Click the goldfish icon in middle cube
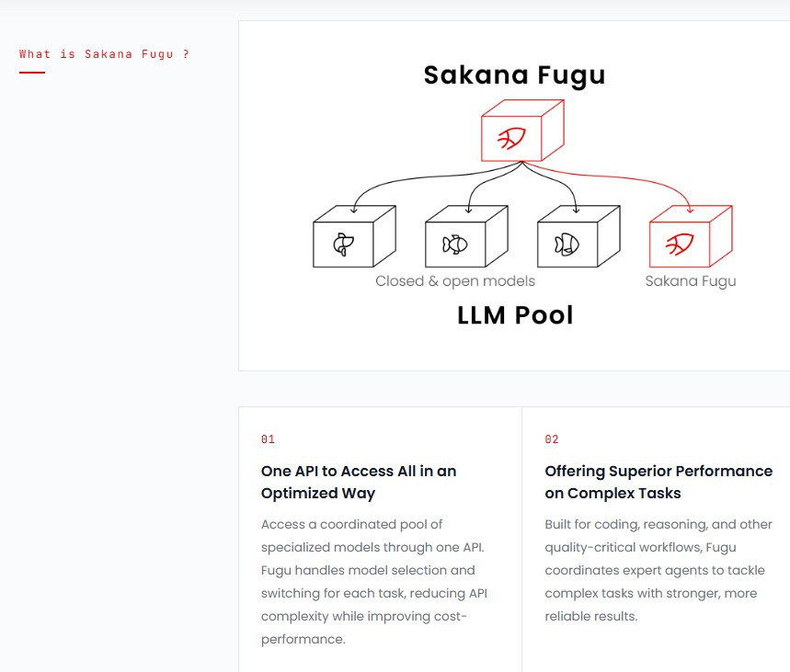Screen dimensions: 790x672 [x=455, y=245]
